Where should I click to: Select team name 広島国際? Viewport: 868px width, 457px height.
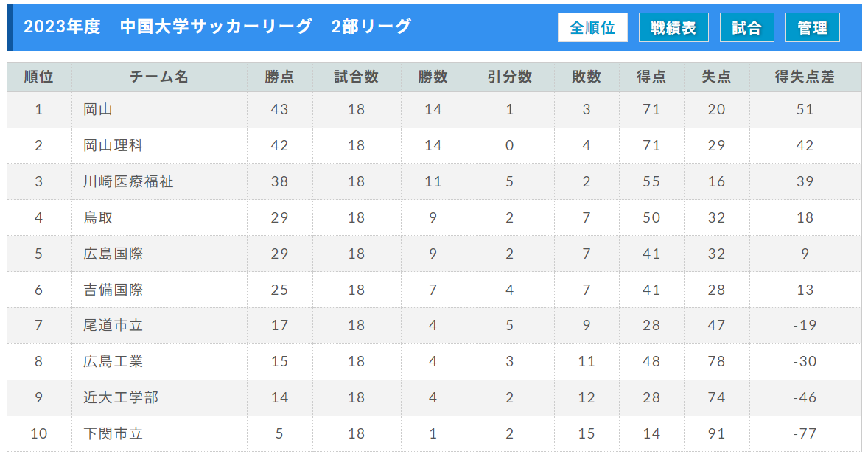[x=113, y=254]
